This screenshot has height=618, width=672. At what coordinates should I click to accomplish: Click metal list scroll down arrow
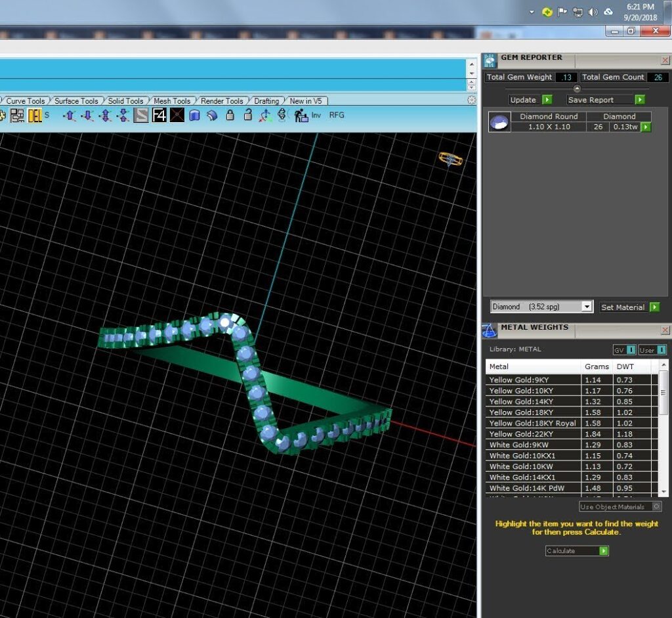point(664,492)
